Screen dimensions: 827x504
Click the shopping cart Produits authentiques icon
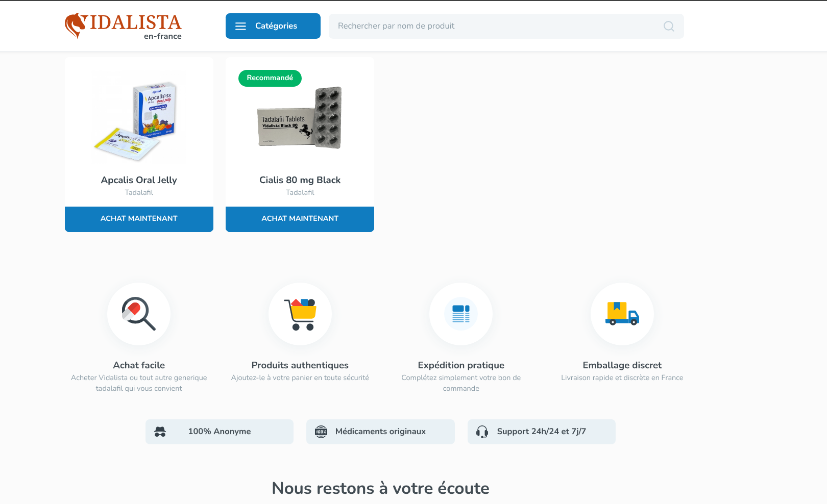coord(300,314)
